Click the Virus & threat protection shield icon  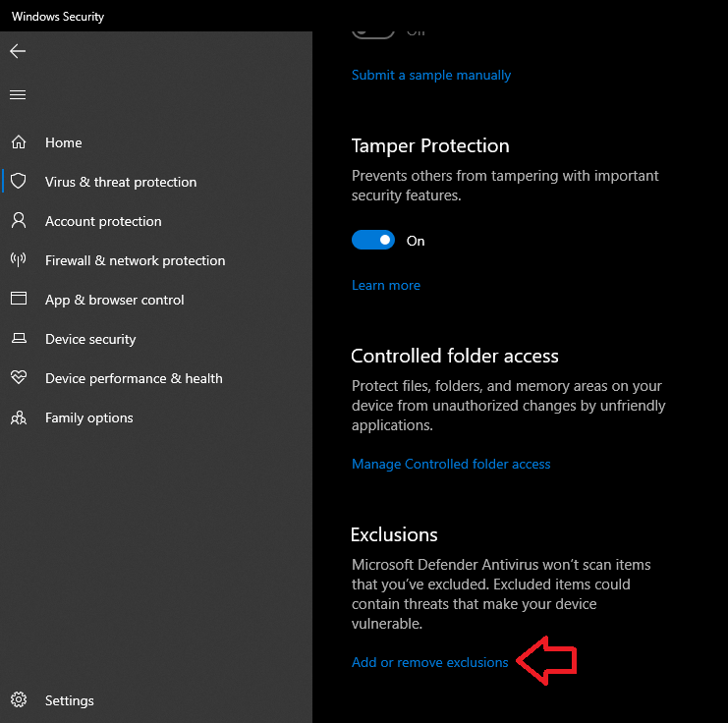[x=18, y=182]
